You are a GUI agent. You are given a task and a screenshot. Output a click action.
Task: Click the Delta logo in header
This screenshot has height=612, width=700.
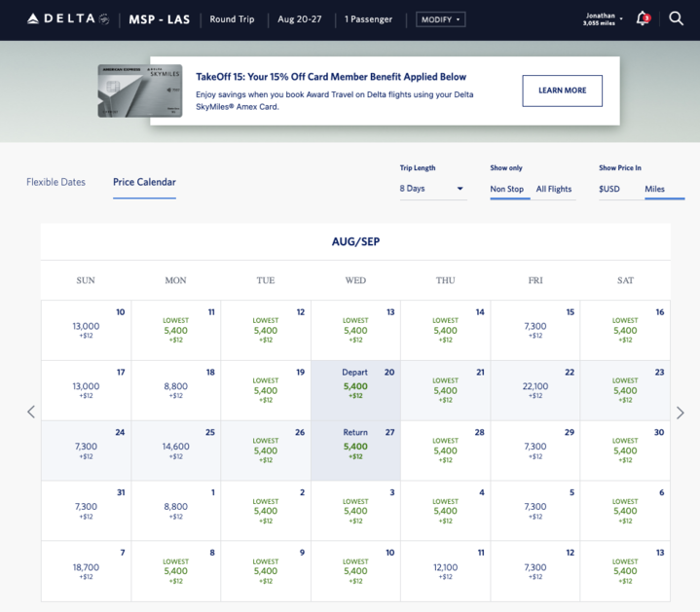click(x=68, y=18)
